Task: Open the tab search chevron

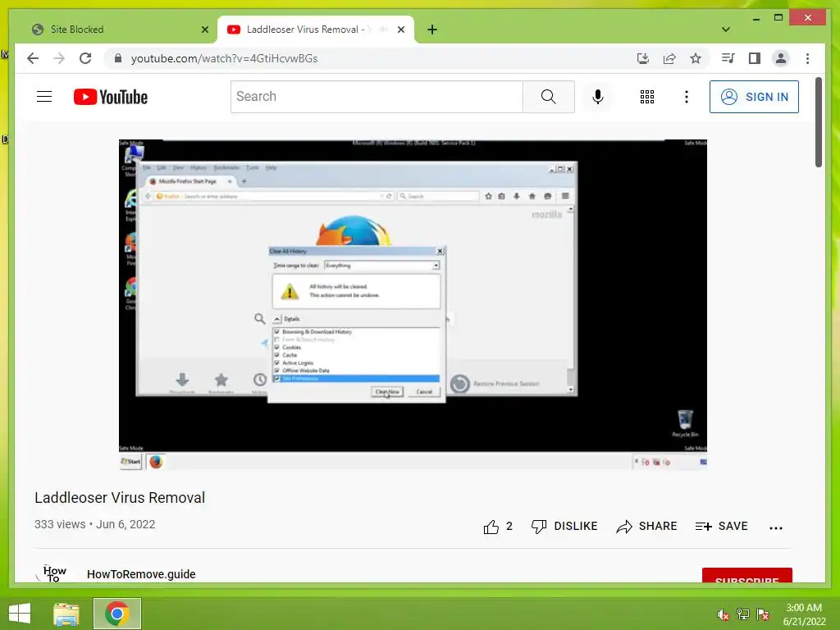Action: pyautogui.click(x=725, y=30)
